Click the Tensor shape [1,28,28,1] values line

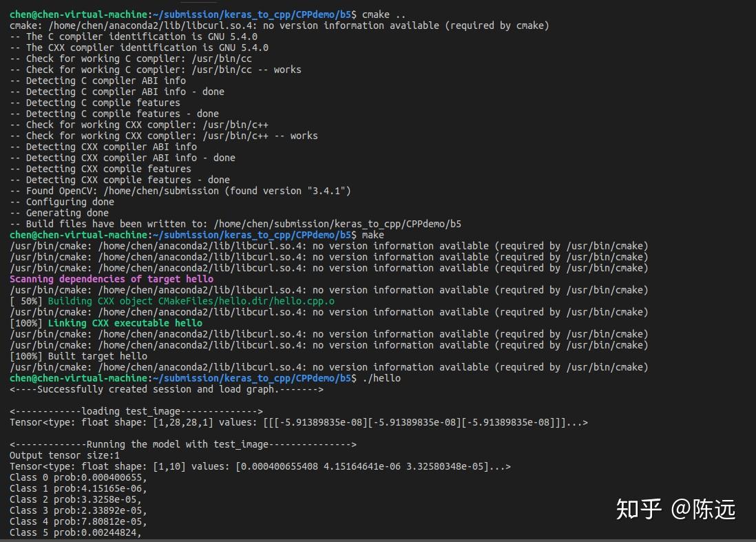pyautogui.click(x=298, y=422)
